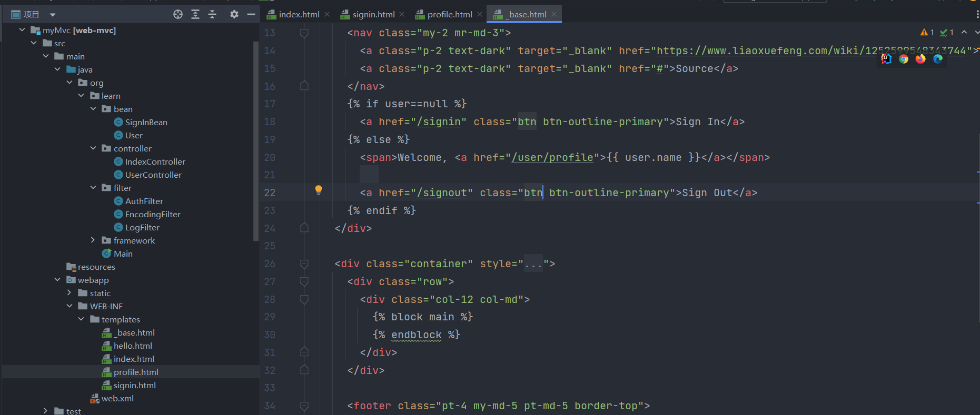
Task: Open index.html in project tree
Action: pyautogui.click(x=134, y=359)
